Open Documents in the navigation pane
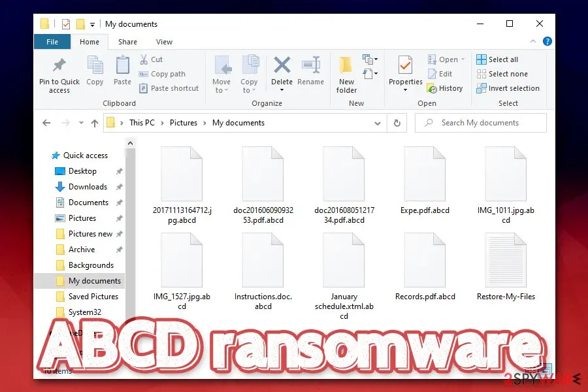Viewport: 588px width, 392px height. coord(82,203)
